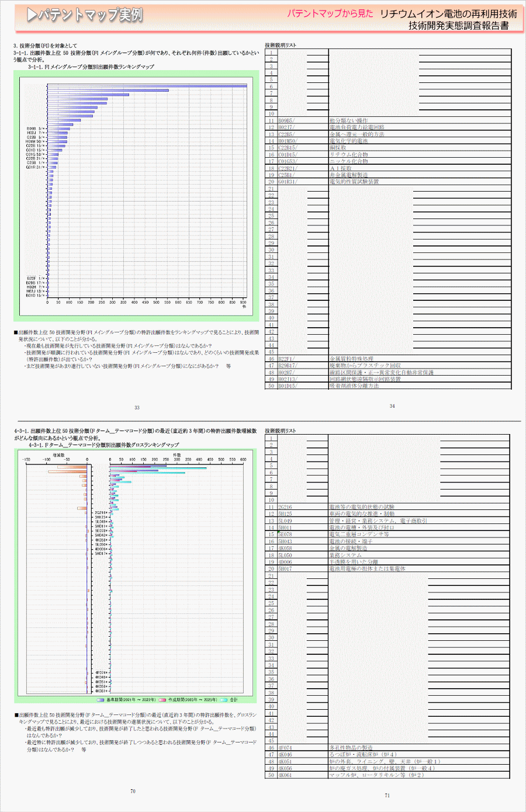
Task: Click the arrow icon beside パテントマップ実例
Action: [32, 15]
